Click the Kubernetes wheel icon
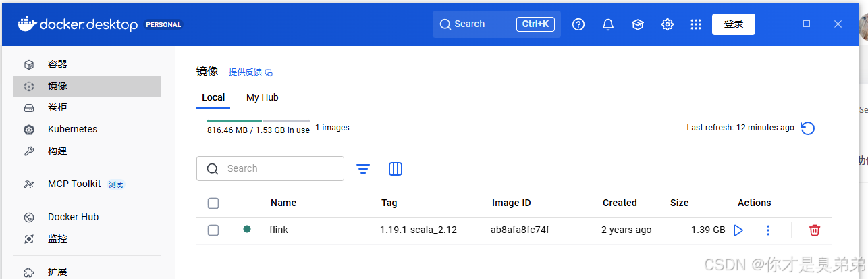The image size is (868, 279). (x=29, y=130)
